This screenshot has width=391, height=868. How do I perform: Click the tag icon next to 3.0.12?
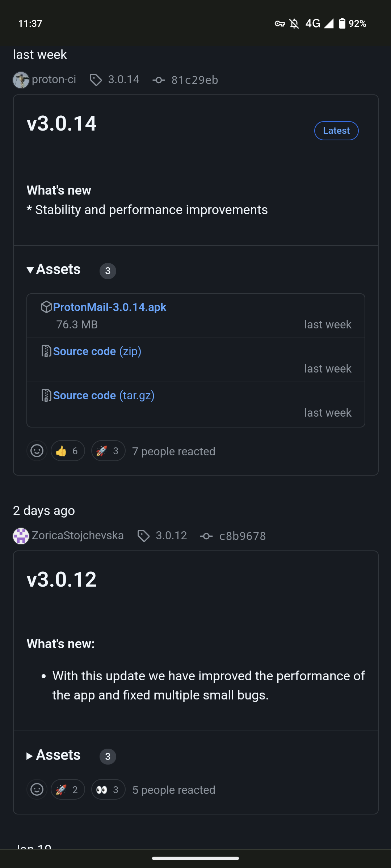(x=143, y=536)
